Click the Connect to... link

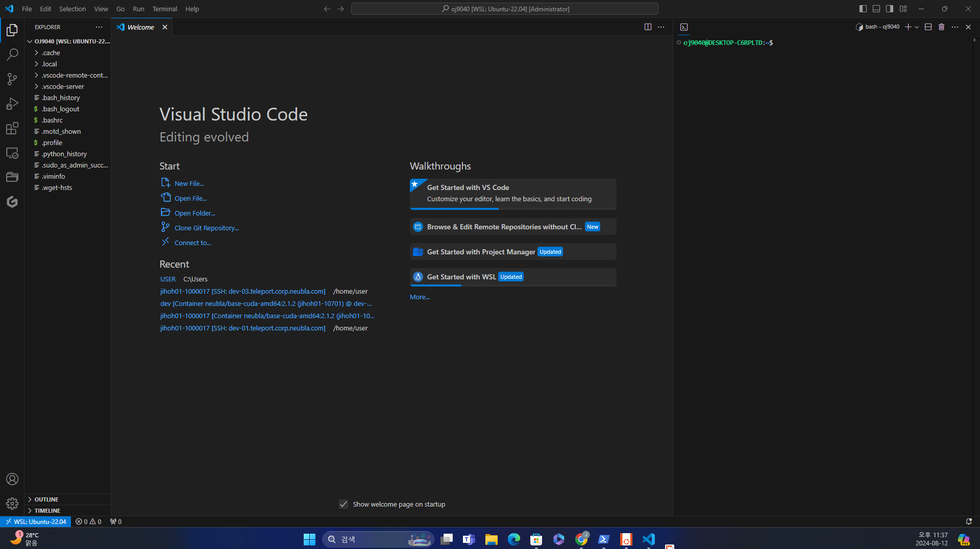(192, 243)
